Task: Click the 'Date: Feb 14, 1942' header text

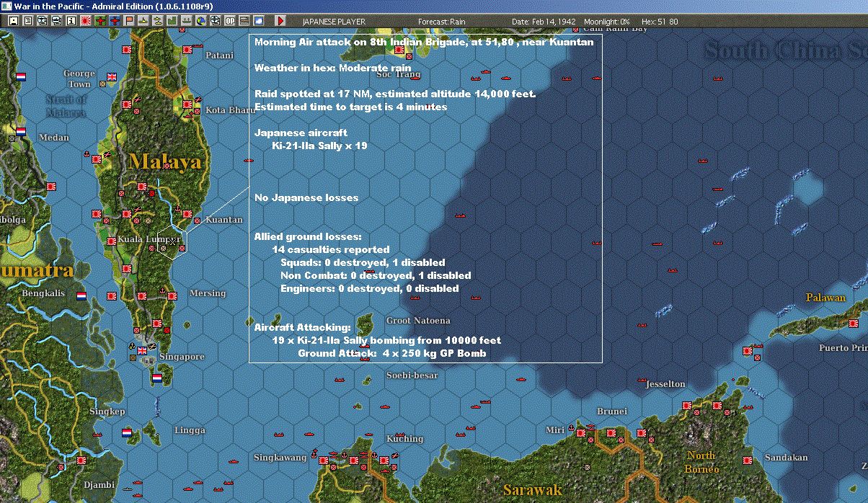Action: click(544, 22)
